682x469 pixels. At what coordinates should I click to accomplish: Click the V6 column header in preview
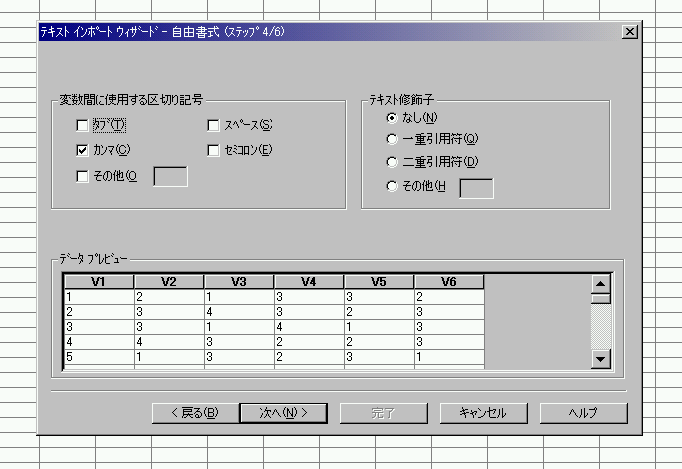click(x=449, y=282)
